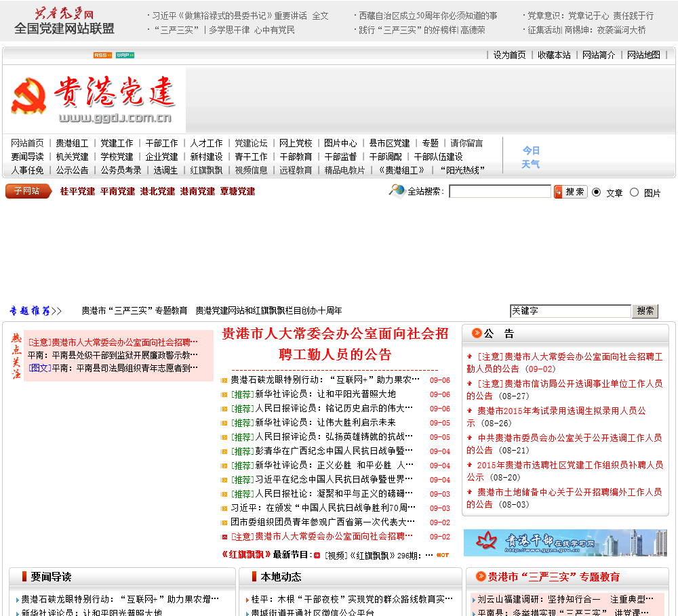Open 干部工作 menu item
Image resolution: width=678 pixels, height=616 pixels.
(x=161, y=143)
